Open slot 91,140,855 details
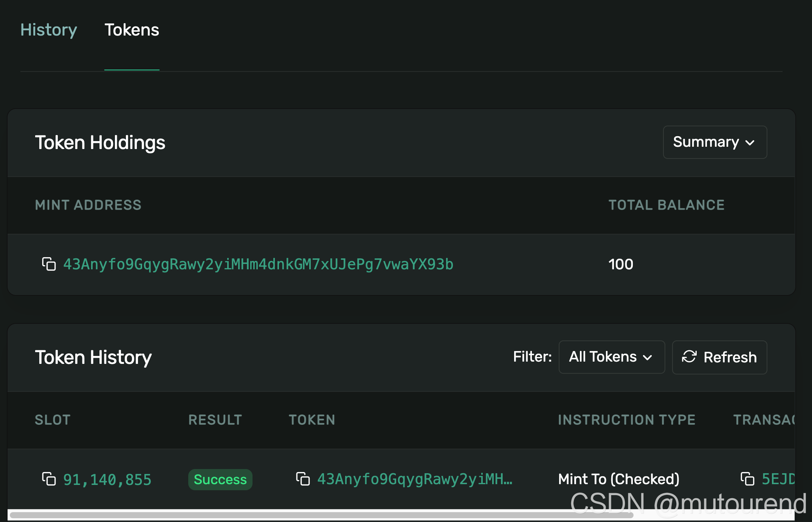This screenshot has height=522, width=812. [107, 480]
